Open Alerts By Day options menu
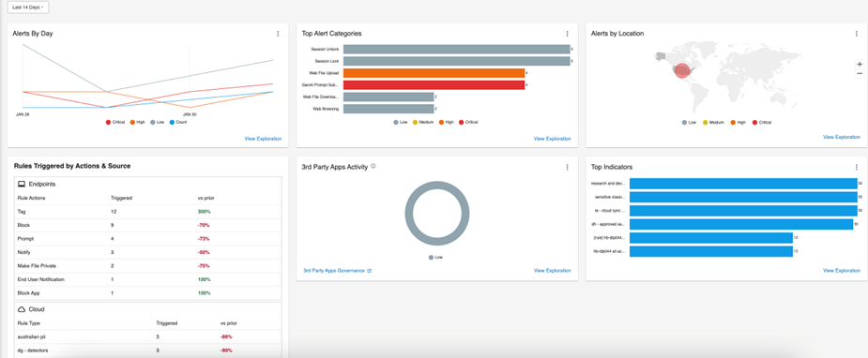This screenshot has height=358, width=868. [278, 34]
